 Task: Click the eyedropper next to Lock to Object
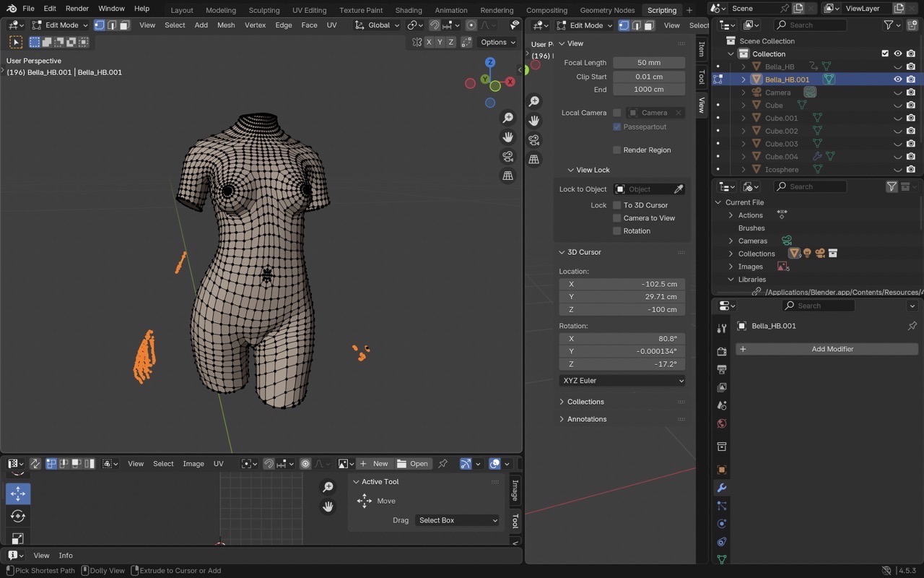click(x=679, y=189)
